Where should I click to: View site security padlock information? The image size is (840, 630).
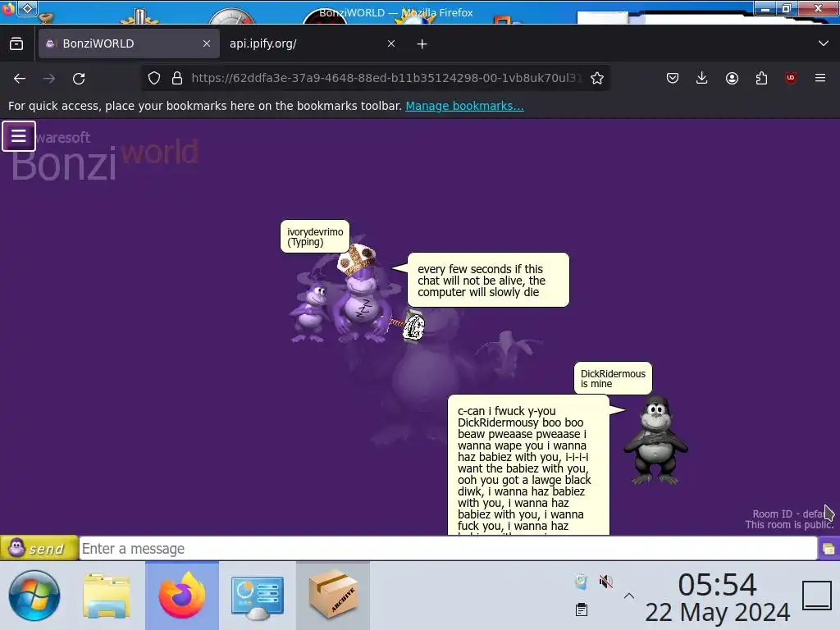click(177, 78)
